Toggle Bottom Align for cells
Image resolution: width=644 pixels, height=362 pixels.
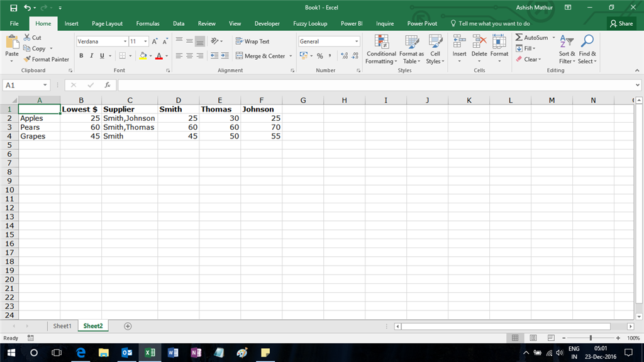tap(199, 41)
